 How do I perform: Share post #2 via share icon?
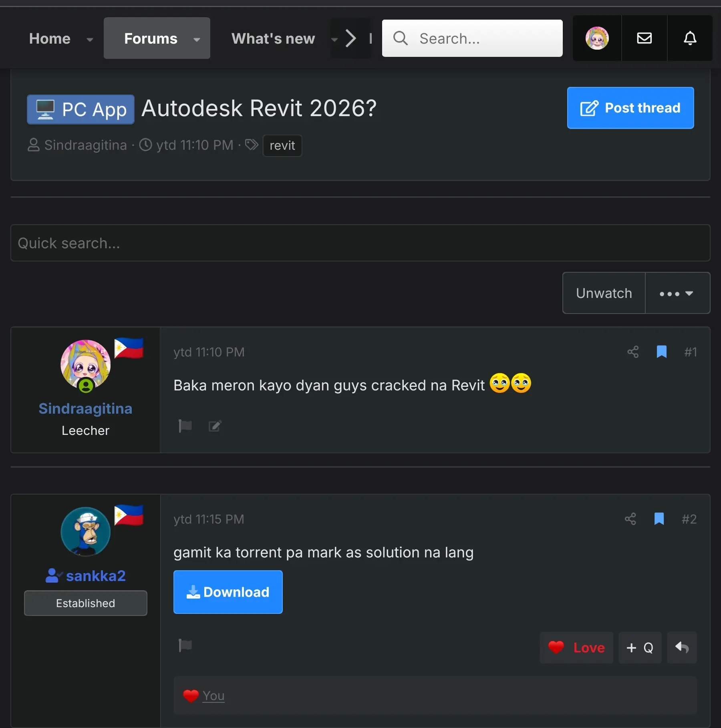630,519
